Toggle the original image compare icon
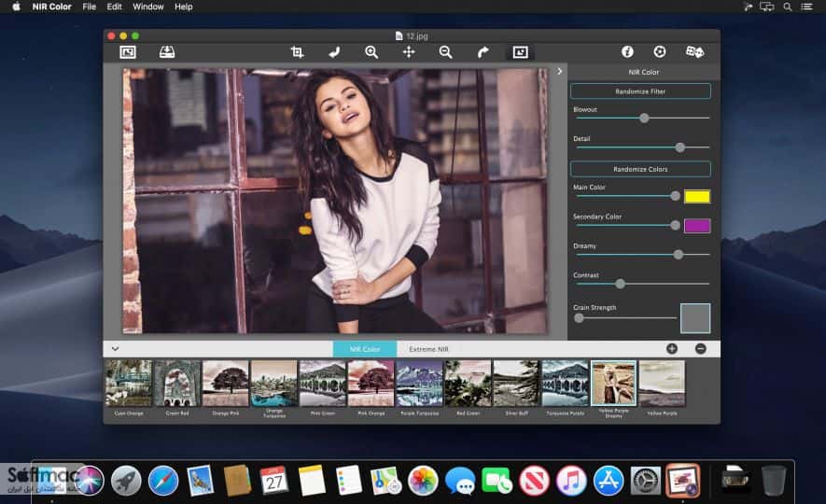This screenshot has width=826, height=504. point(520,51)
